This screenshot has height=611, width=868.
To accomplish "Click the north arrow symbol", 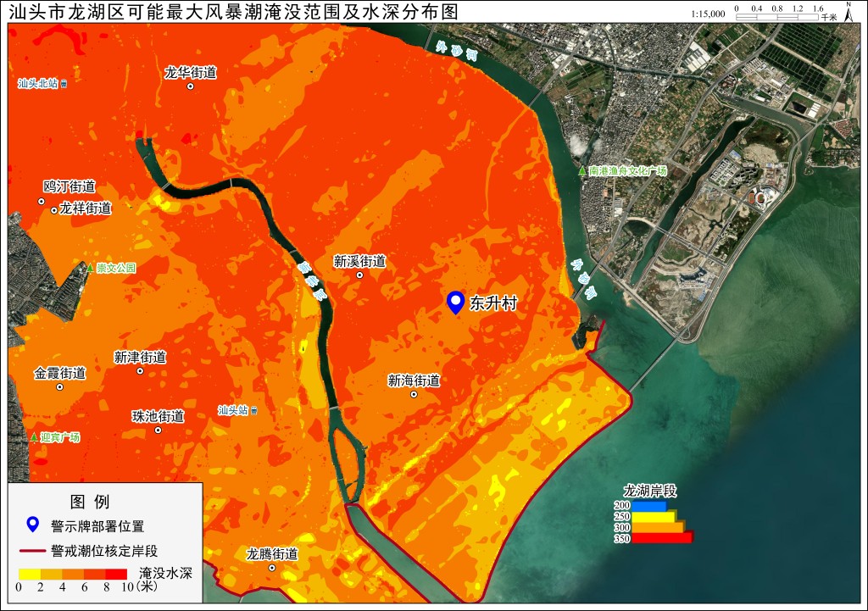I will (849, 11).
